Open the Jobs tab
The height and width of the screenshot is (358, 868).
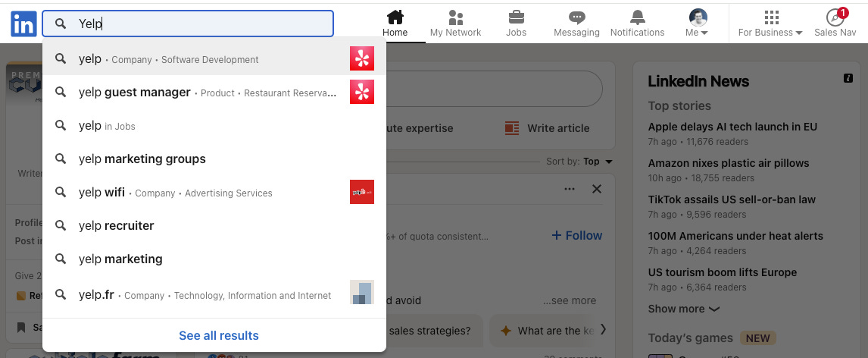[516, 24]
